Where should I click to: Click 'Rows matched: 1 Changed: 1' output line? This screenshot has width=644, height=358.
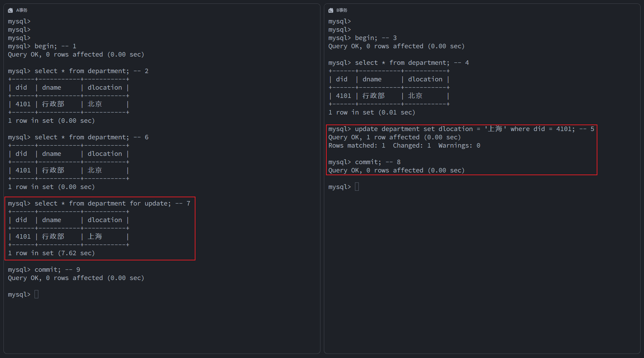404,146
